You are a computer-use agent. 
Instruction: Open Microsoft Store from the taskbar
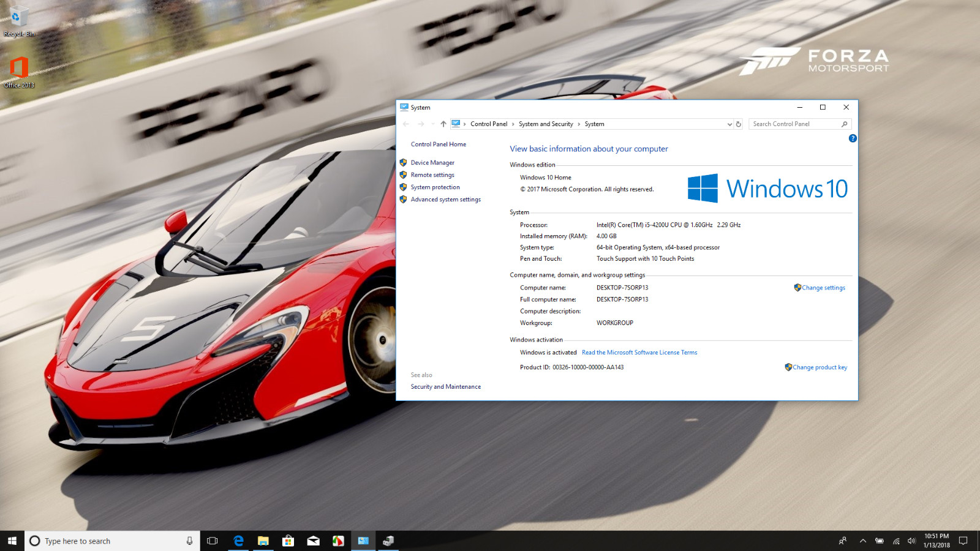click(x=288, y=541)
